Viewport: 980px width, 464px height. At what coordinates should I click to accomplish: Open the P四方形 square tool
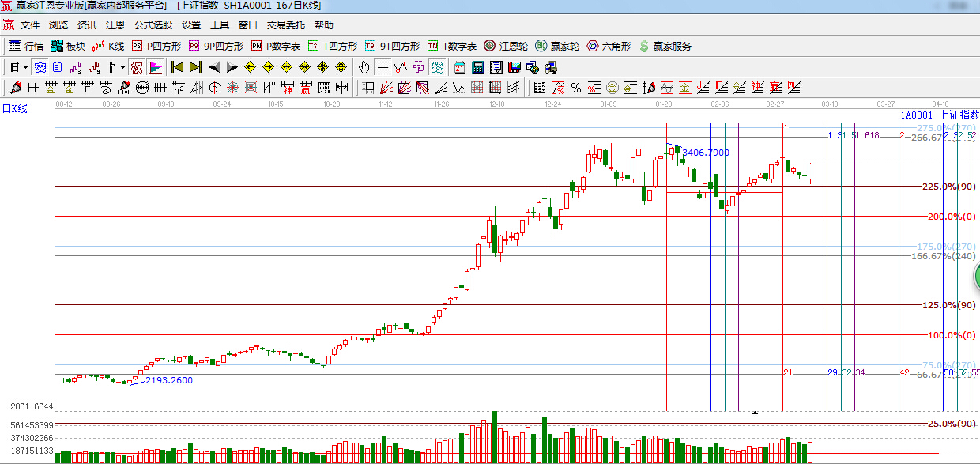[x=156, y=46]
